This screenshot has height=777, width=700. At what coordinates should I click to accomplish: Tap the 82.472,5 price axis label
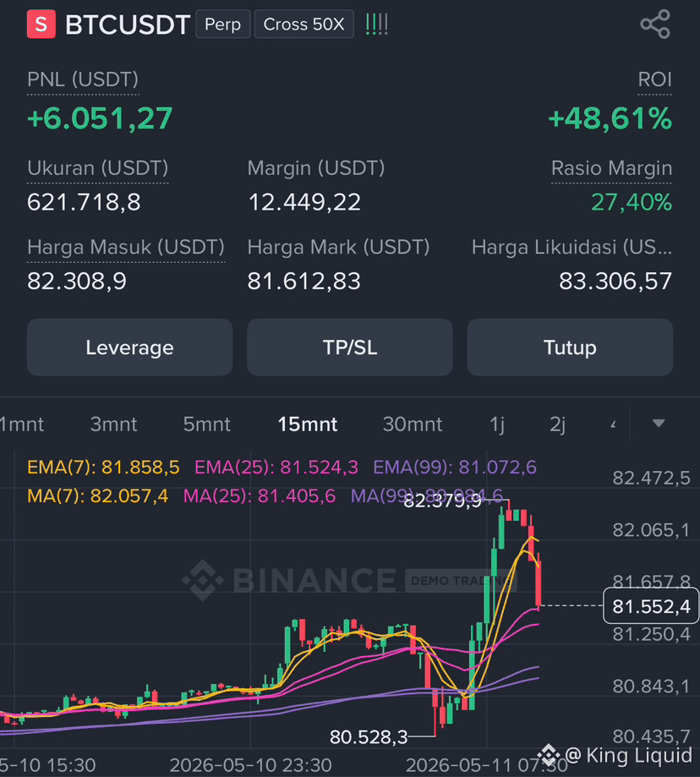[x=651, y=478]
